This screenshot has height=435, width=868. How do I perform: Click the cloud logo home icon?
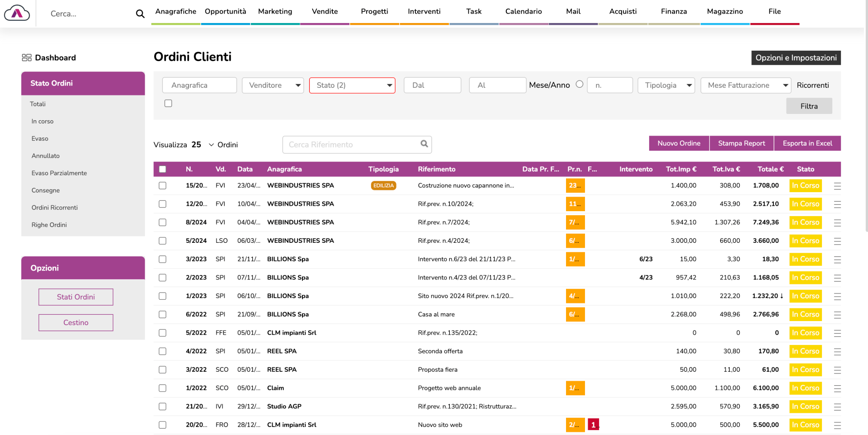[17, 13]
